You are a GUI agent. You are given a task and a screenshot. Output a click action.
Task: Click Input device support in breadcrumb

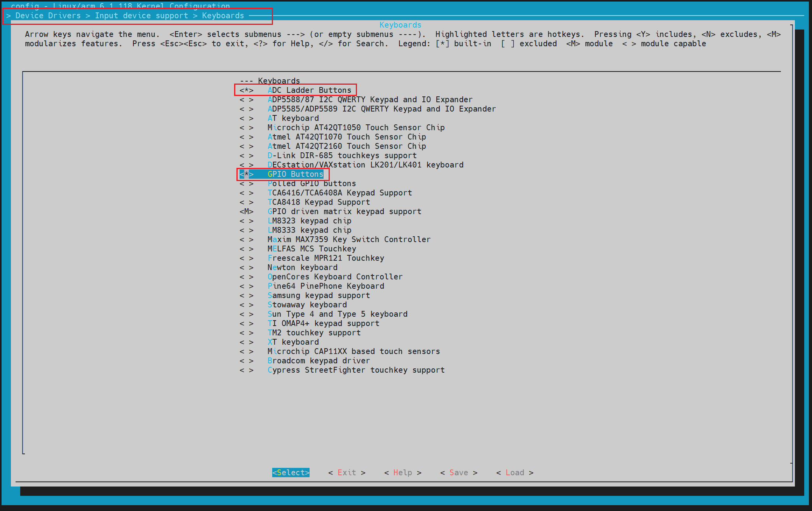point(141,16)
